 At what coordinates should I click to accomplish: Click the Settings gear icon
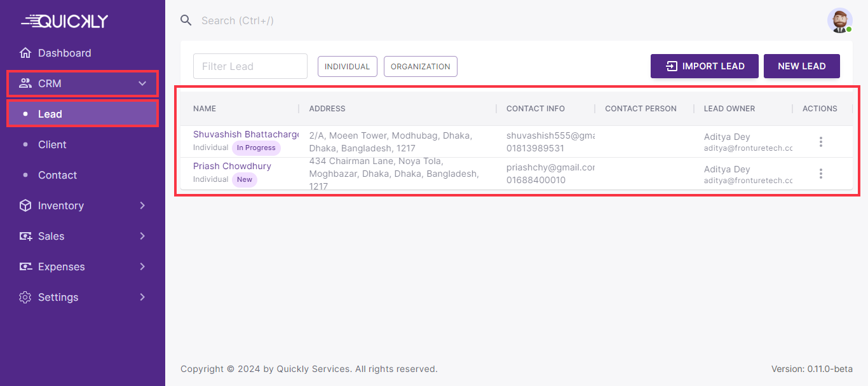[25, 297]
